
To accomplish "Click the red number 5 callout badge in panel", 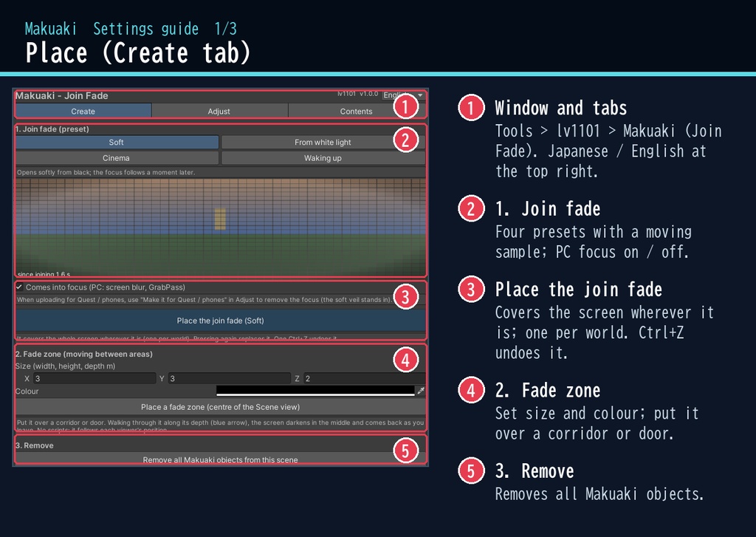I will click(x=405, y=451).
